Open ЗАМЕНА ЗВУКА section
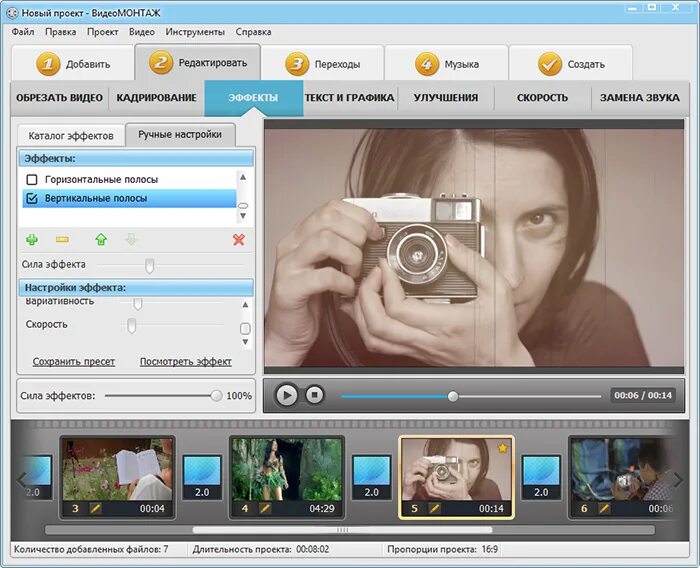Screen dimensions: 700x568 click(x=640, y=98)
